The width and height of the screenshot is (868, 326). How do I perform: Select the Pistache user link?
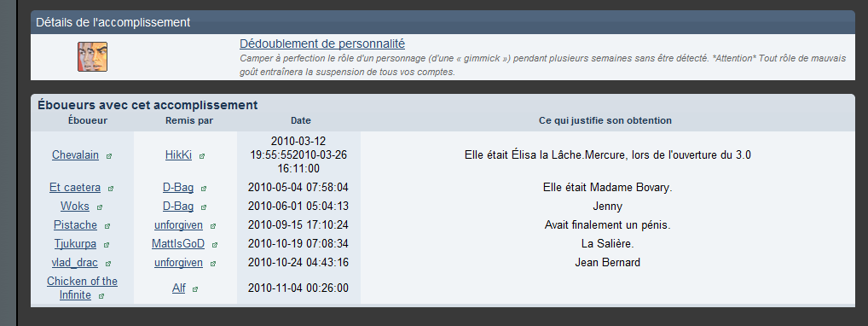pyautogui.click(x=75, y=225)
